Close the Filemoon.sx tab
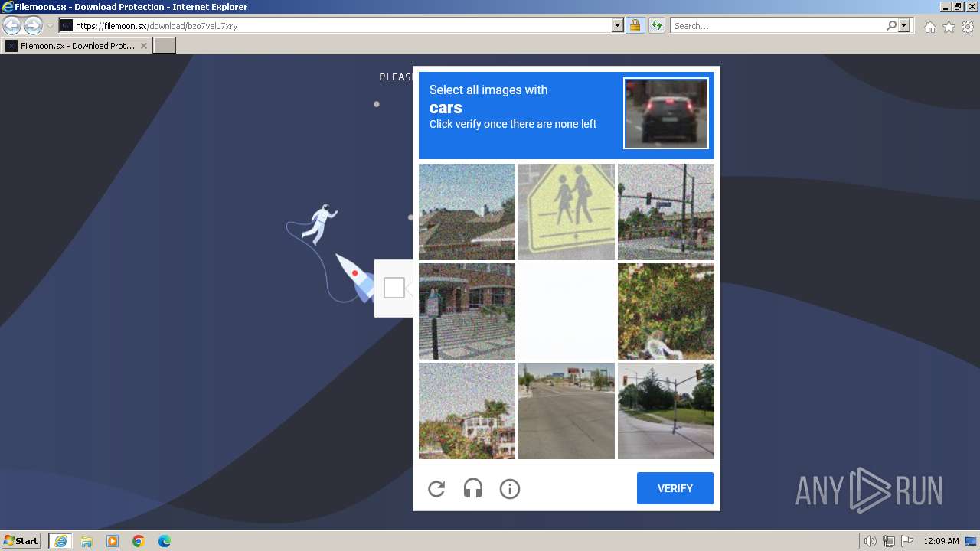Viewport: 980px width, 551px height. [x=144, y=46]
